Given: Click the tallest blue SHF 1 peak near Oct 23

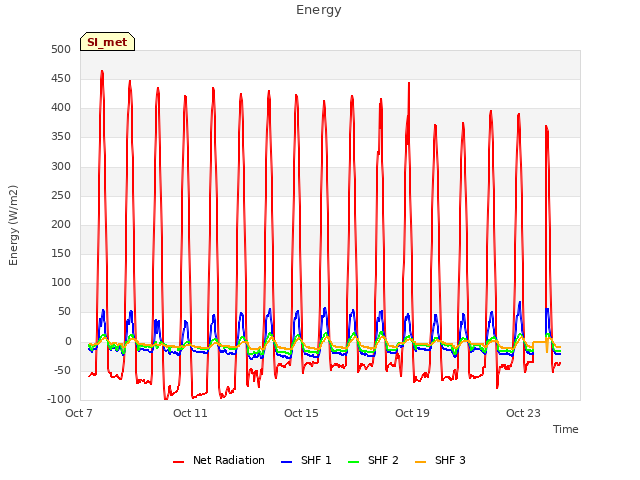Looking at the screenshot, I should [x=520, y=302].
